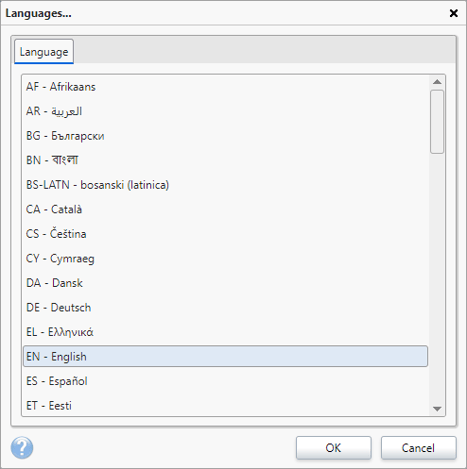Close the Languages dialog

453,13
